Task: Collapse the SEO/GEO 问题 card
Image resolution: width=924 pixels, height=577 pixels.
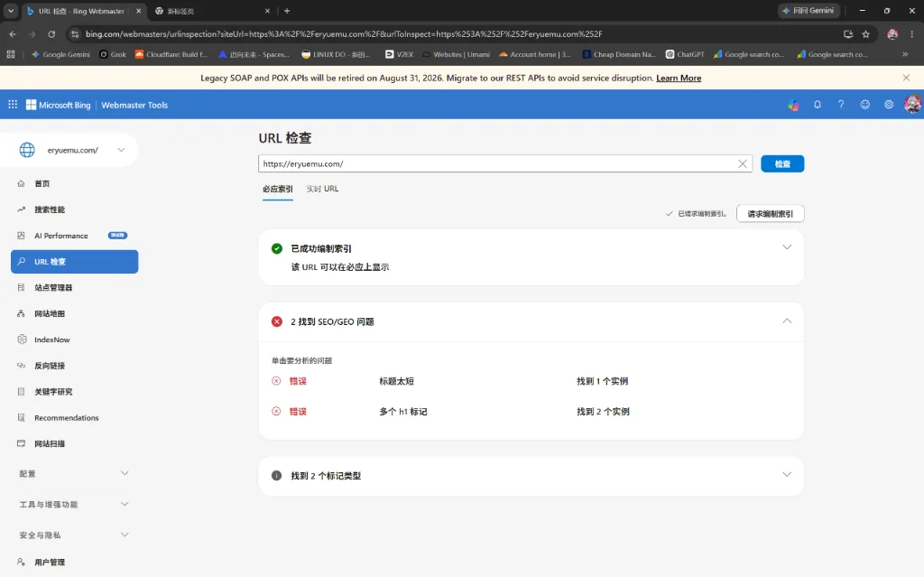Action: click(787, 321)
